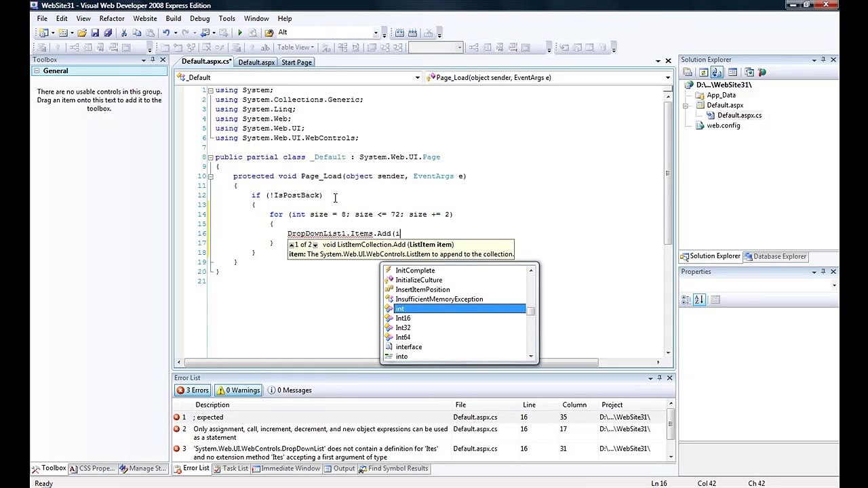The width and height of the screenshot is (868, 488).
Task: Open the Refactor menu
Action: tap(112, 18)
